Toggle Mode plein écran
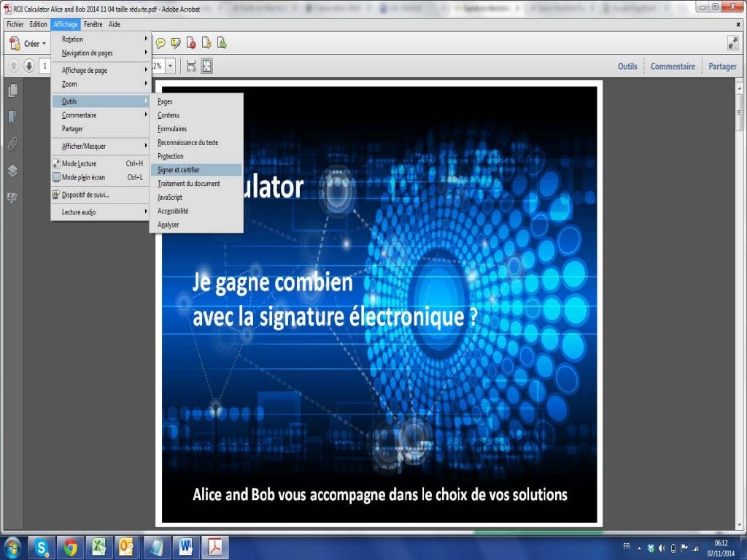The image size is (747, 560). pyautogui.click(x=101, y=177)
